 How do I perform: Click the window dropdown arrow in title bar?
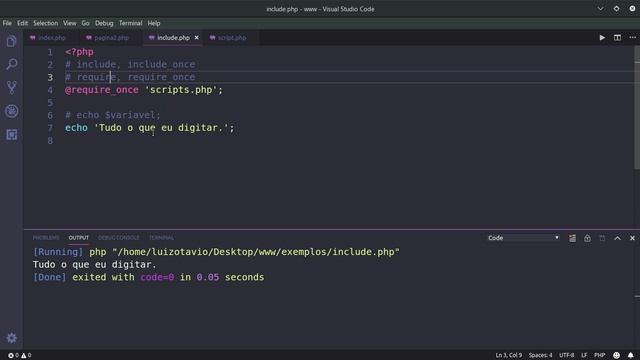[600, 9]
